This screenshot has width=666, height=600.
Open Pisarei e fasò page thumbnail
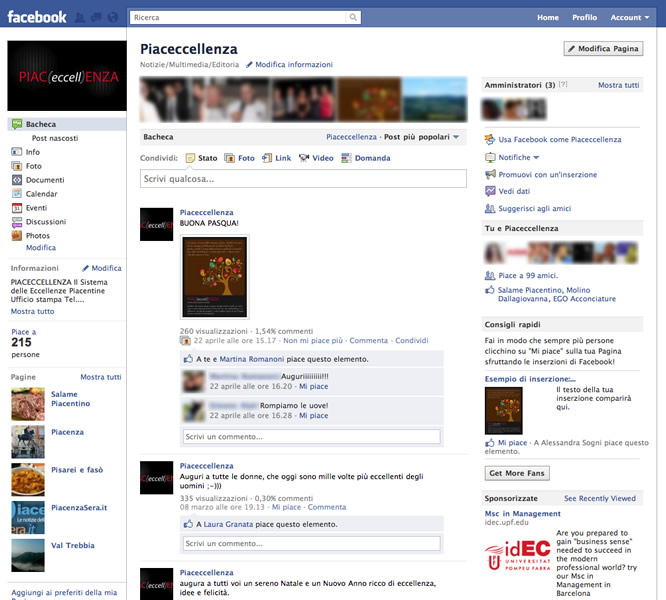coord(28,480)
